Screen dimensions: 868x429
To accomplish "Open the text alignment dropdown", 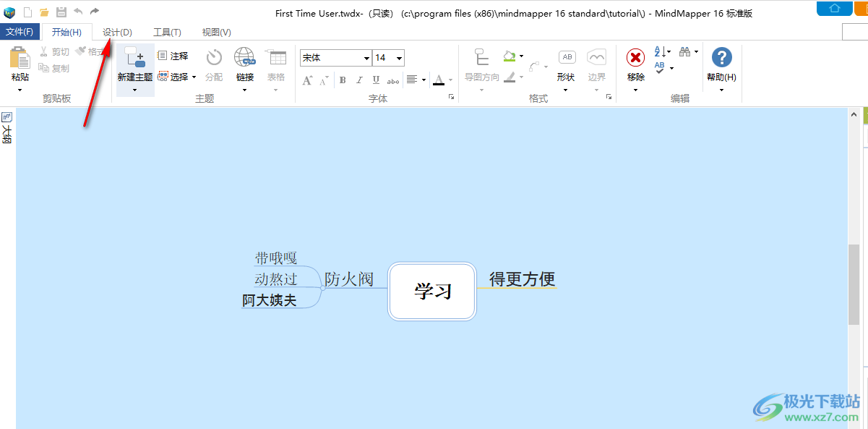I will pyautogui.click(x=416, y=80).
